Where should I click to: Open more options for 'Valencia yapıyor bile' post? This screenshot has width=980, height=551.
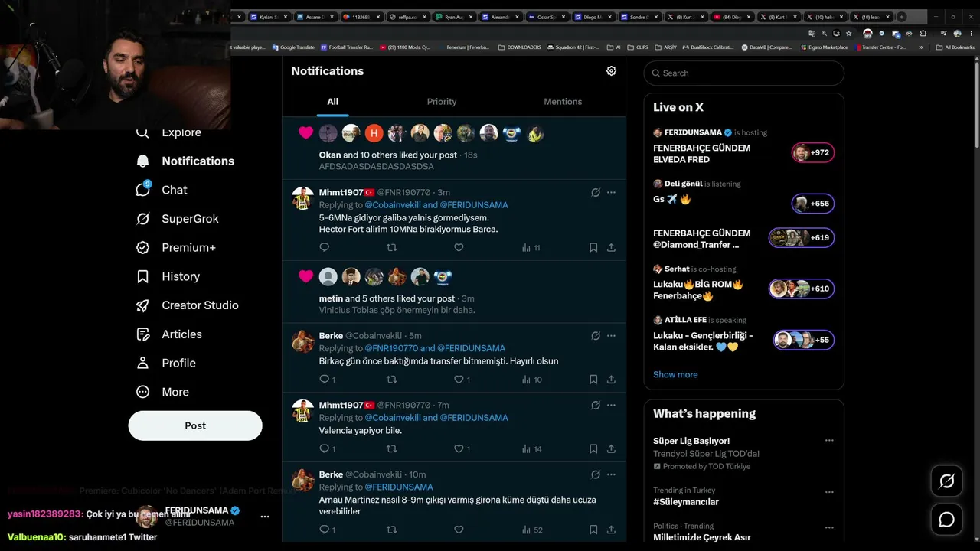pos(611,405)
